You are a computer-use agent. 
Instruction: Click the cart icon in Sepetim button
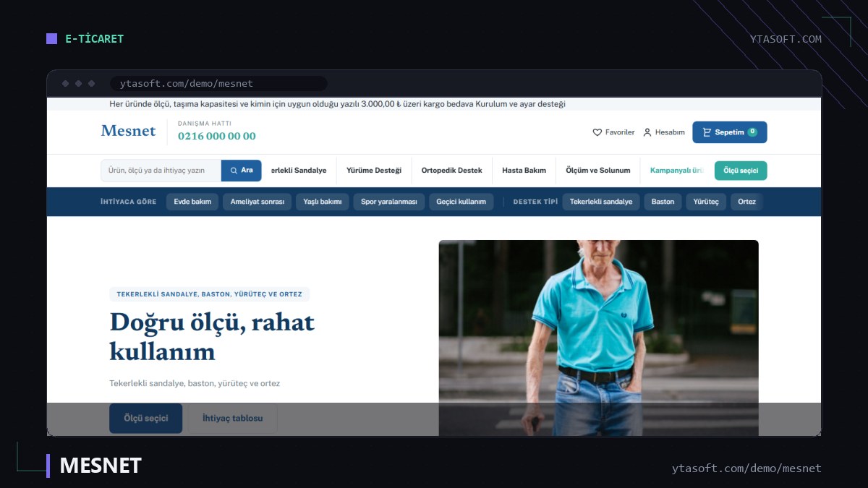click(x=706, y=132)
